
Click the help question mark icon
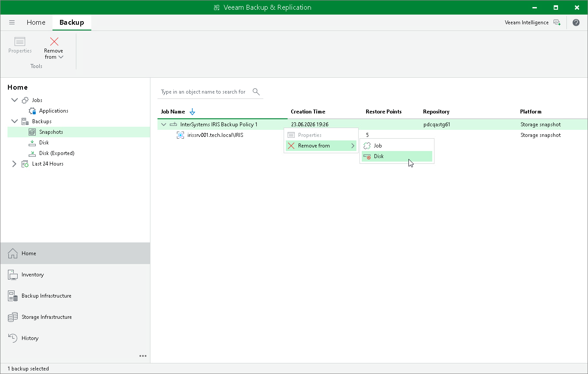coord(576,23)
